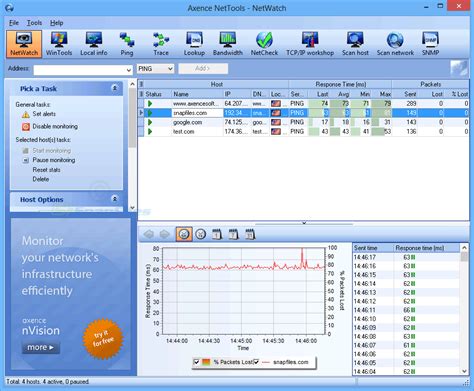Click green status arrow for google.com
Screen dimensions: 474x391
pos(150,122)
